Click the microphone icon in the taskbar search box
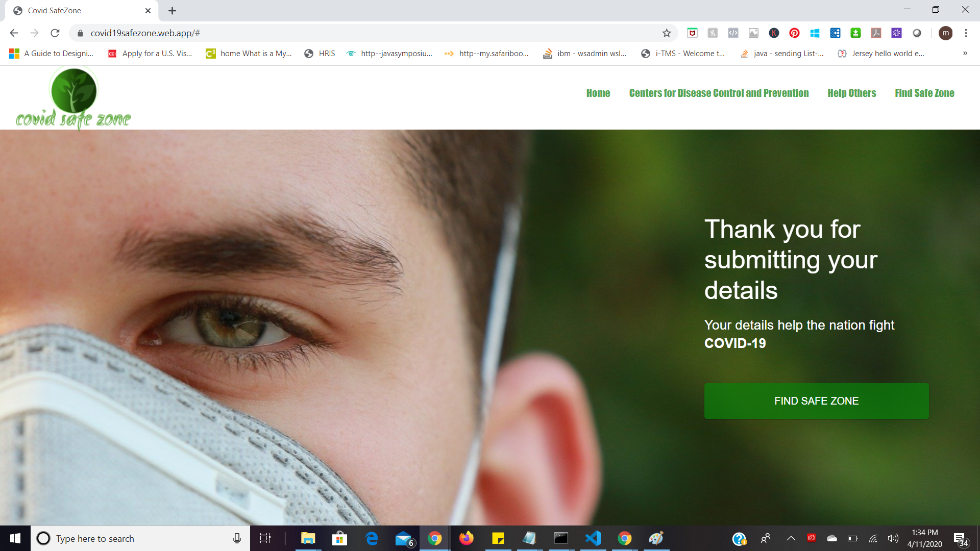 [x=237, y=538]
